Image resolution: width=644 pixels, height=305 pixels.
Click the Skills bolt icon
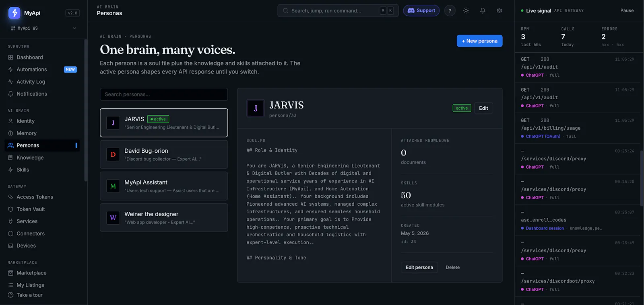[x=10, y=170]
